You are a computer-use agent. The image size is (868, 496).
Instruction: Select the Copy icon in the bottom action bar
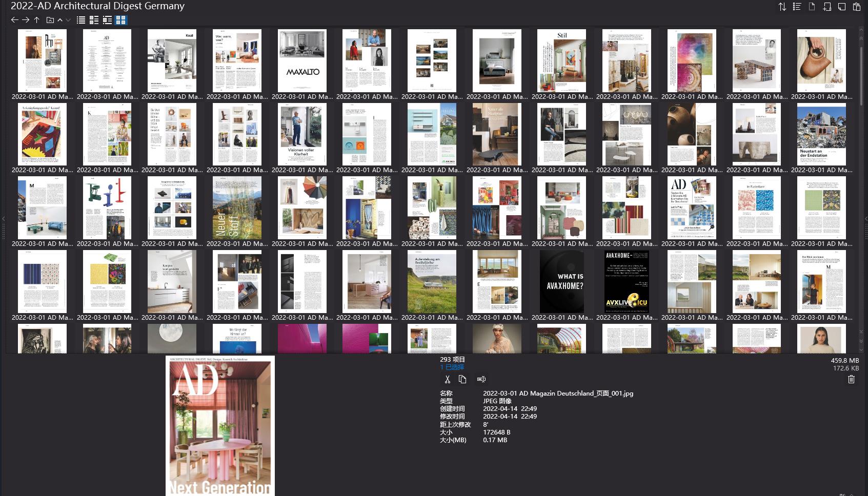click(x=462, y=379)
